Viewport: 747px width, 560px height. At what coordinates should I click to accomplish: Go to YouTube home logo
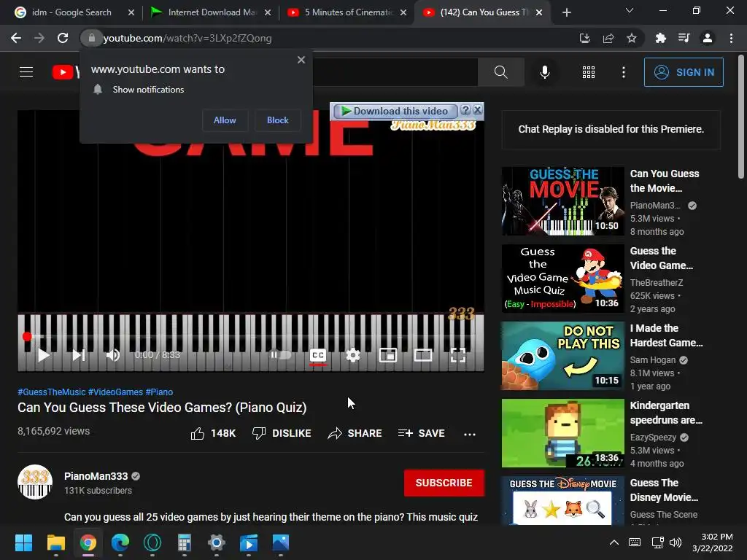66,72
